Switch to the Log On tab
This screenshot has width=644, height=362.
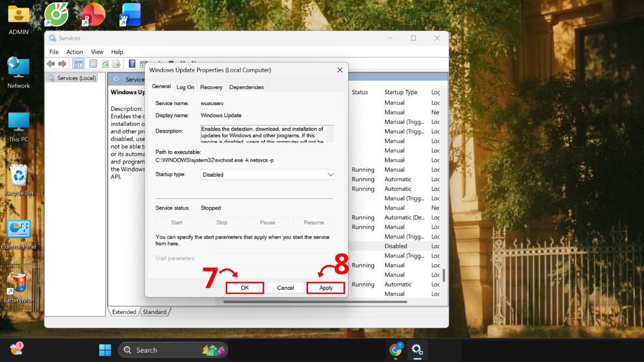point(185,87)
